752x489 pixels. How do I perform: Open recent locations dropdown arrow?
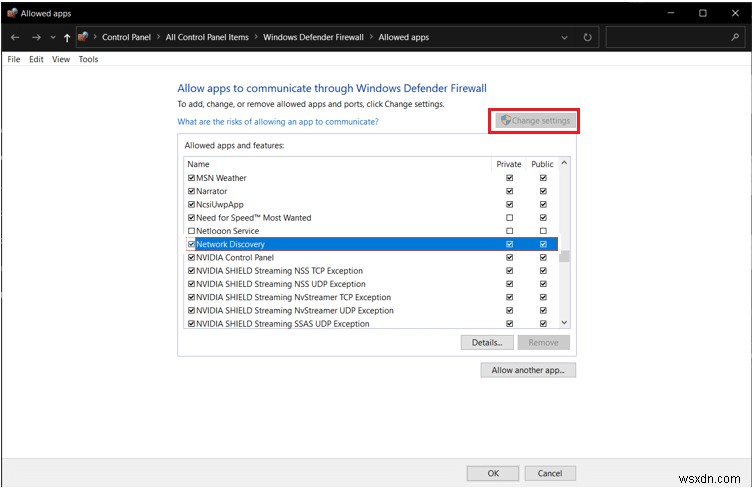coord(53,37)
